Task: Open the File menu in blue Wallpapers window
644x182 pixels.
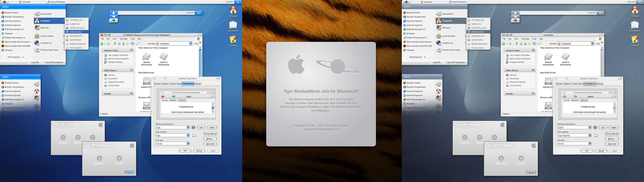Action: 102,39
